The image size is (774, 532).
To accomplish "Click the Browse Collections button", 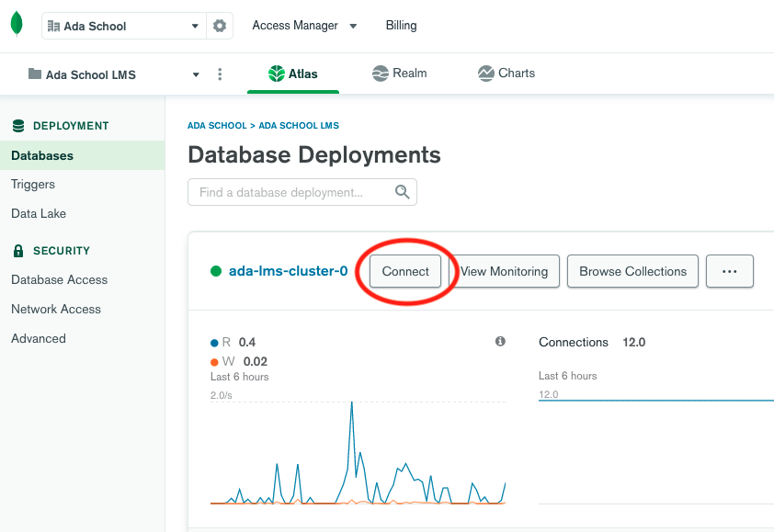I will [632, 271].
